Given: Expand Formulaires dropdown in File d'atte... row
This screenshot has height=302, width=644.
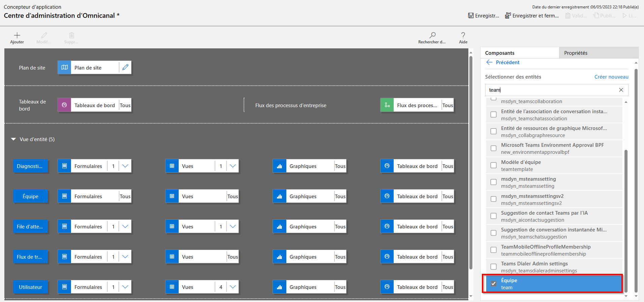Looking at the screenshot, I should (125, 226).
